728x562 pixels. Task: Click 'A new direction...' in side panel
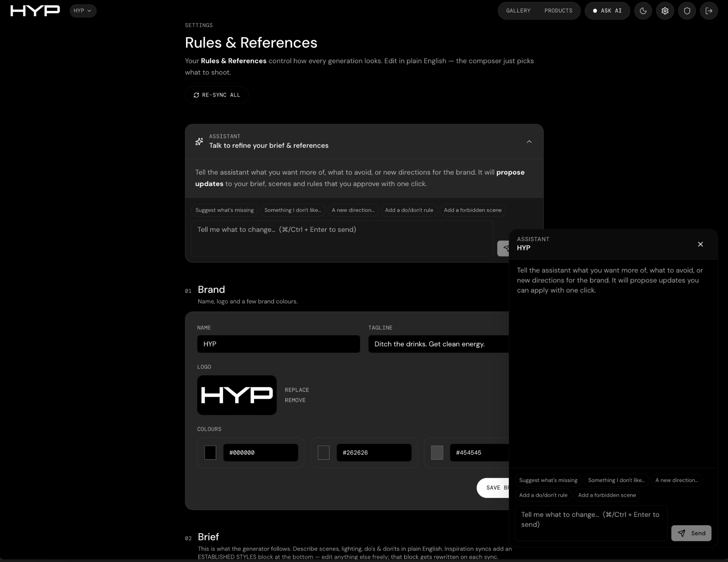tap(676, 480)
